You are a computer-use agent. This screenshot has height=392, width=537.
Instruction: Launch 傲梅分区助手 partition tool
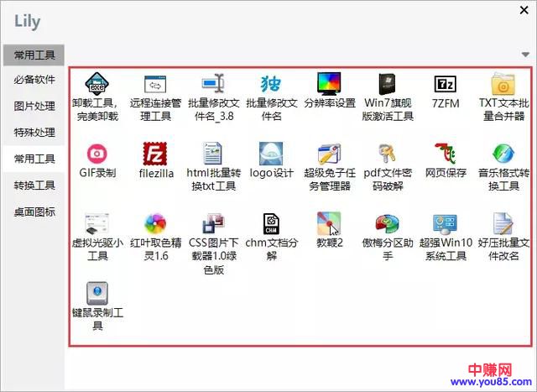pyautogui.click(x=388, y=223)
